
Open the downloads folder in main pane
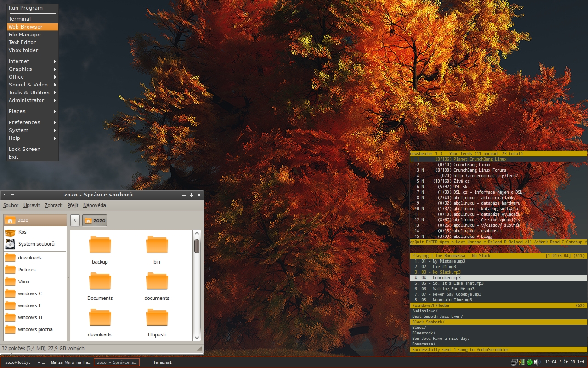(100, 317)
